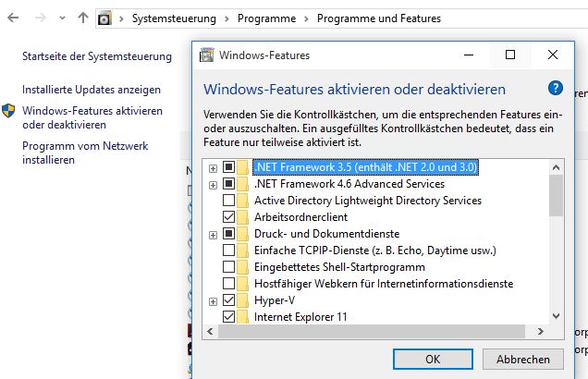
Task: Select the Programme breadcrumb item
Action: [266, 18]
